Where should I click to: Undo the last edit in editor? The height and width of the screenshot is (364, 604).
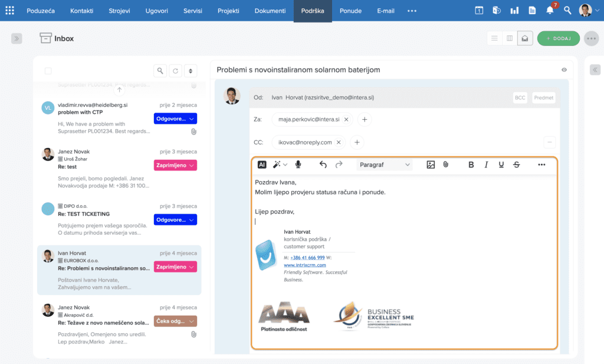323,165
